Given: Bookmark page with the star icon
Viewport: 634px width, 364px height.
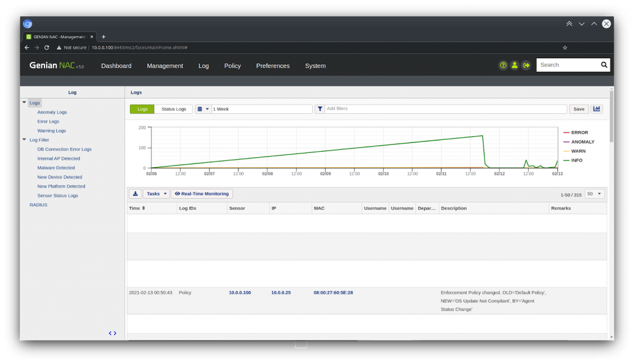Looking at the screenshot, I should click(565, 48).
